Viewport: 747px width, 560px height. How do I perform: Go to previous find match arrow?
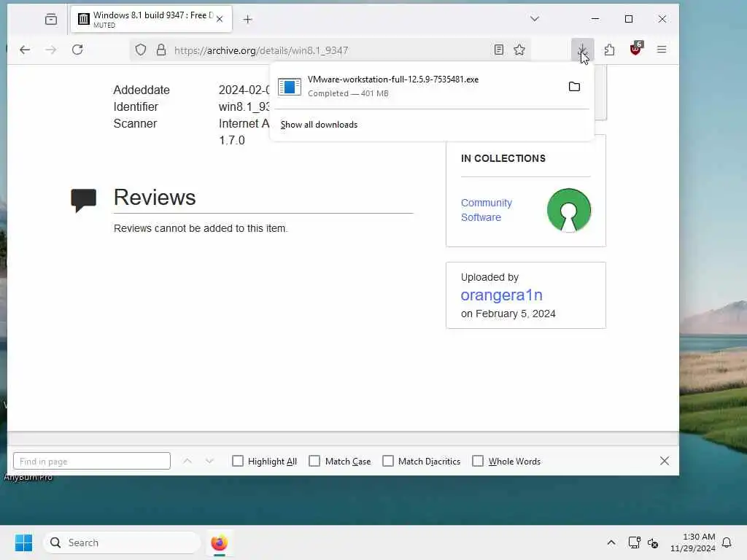tap(187, 461)
